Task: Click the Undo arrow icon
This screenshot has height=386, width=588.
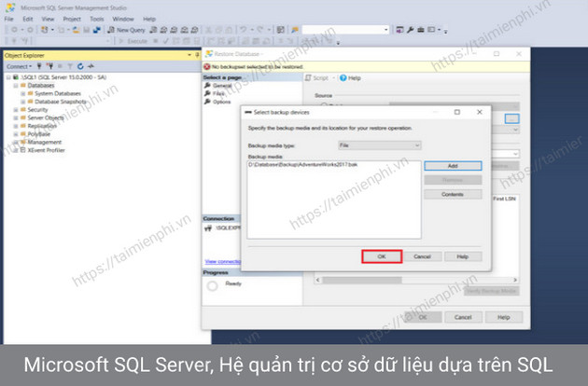Action: coord(243,30)
